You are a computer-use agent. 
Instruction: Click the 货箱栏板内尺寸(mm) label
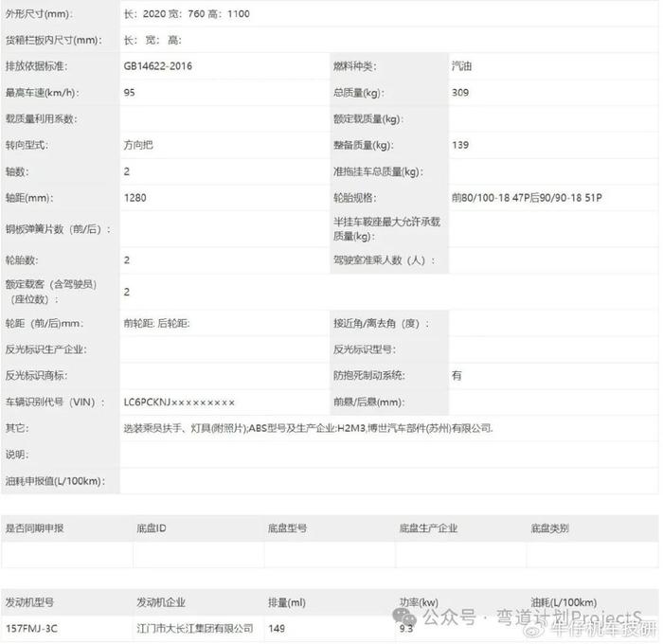point(54,40)
